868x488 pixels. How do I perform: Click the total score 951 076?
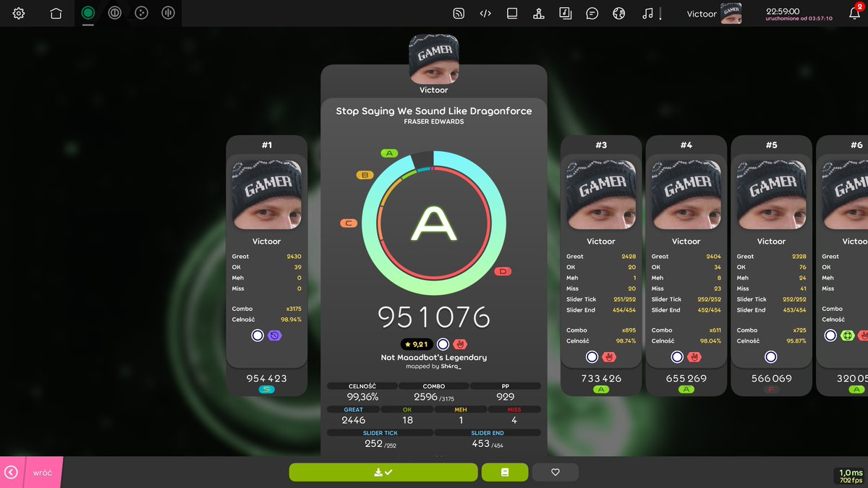[434, 317]
